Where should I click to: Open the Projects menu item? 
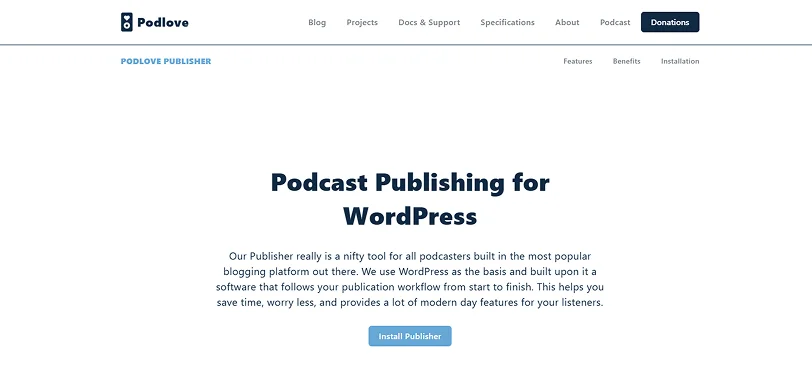click(362, 22)
